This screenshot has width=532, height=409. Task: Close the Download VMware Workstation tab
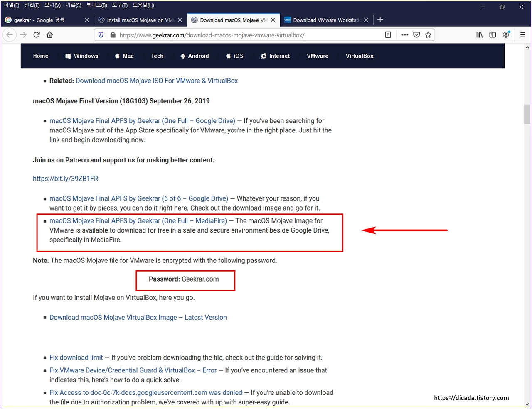pyautogui.click(x=366, y=20)
